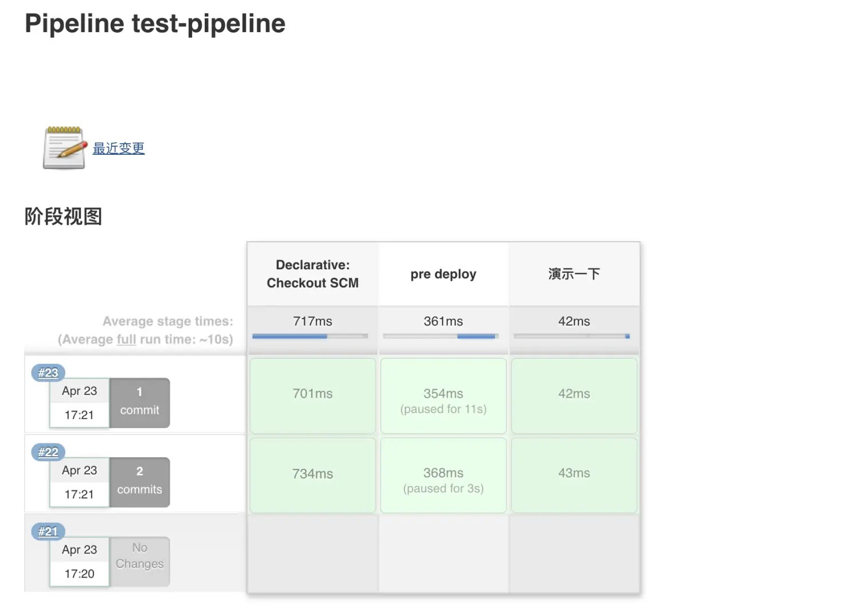The height and width of the screenshot is (616, 860).
Task: Select the 701ms stage cell in build #23
Action: point(312,395)
